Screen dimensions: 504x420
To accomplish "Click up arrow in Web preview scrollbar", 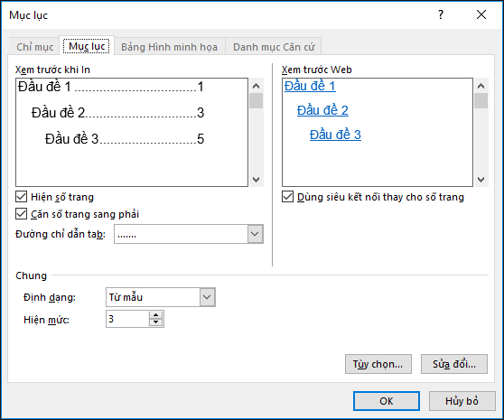I will pos(481,86).
